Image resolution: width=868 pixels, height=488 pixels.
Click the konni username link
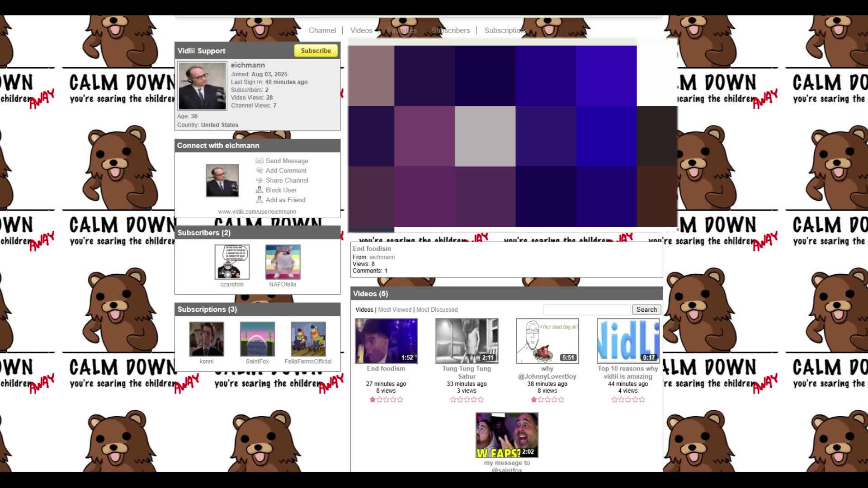[x=207, y=361]
